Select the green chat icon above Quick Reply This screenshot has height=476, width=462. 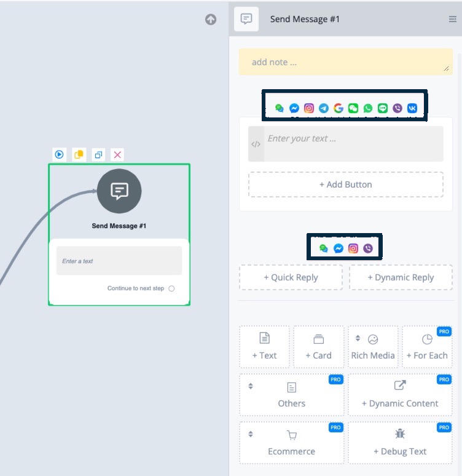pos(324,248)
